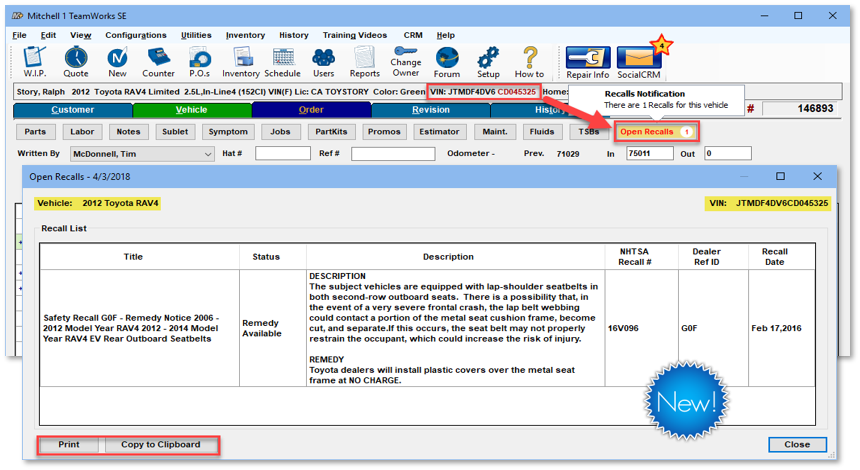
Task: Open SocialCRM envelope icon
Action: coord(639,61)
